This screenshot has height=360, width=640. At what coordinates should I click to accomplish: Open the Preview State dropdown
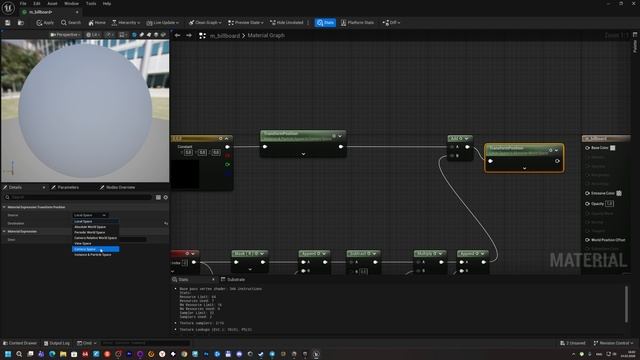[x=246, y=23]
